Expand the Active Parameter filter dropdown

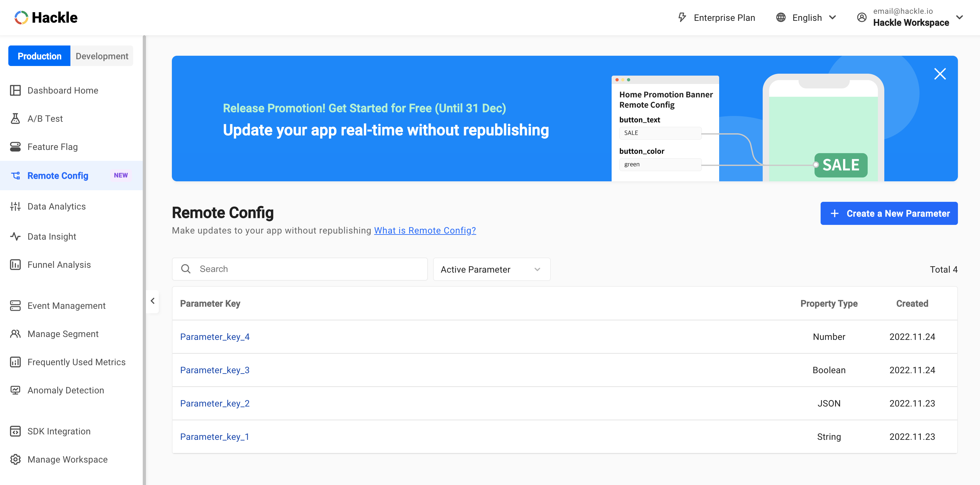click(491, 269)
